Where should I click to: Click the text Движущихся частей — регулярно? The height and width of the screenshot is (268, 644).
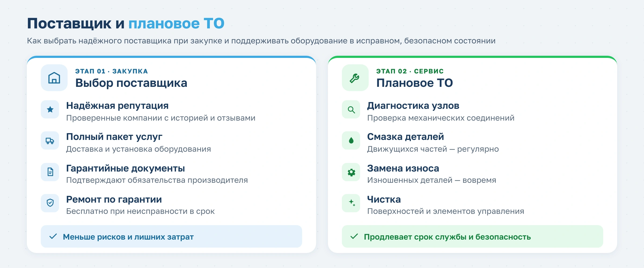(x=433, y=149)
